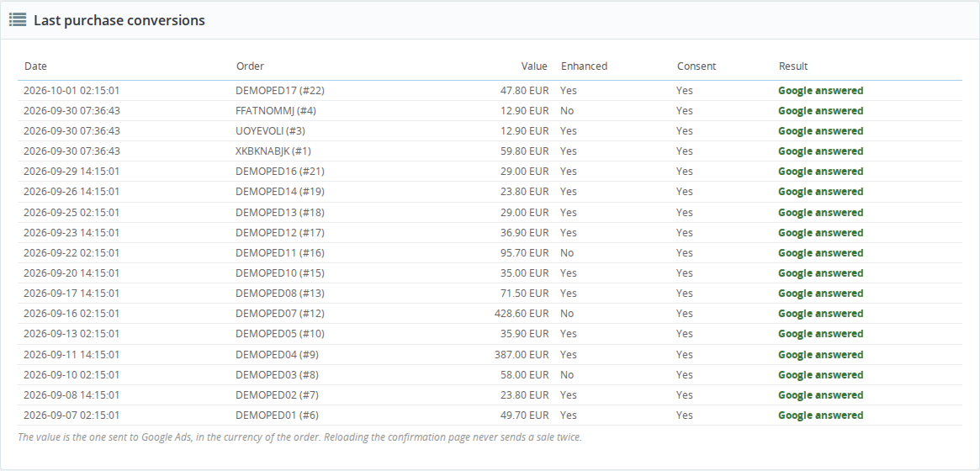Click 'Google answered' in DEMOPED10 row
Image resolution: width=980 pixels, height=471 pixels.
point(821,273)
